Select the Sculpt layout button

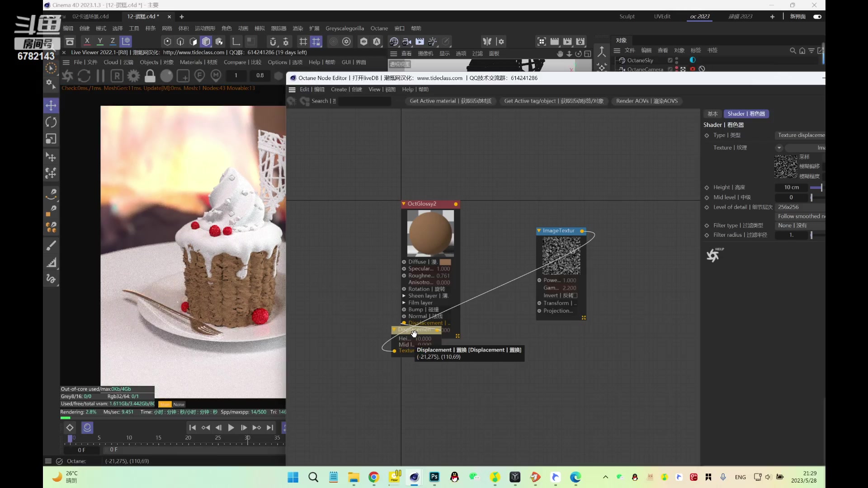627,17
